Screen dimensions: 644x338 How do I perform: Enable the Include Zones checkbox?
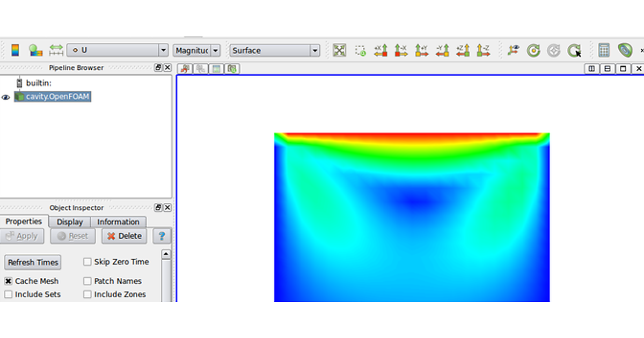(87, 295)
